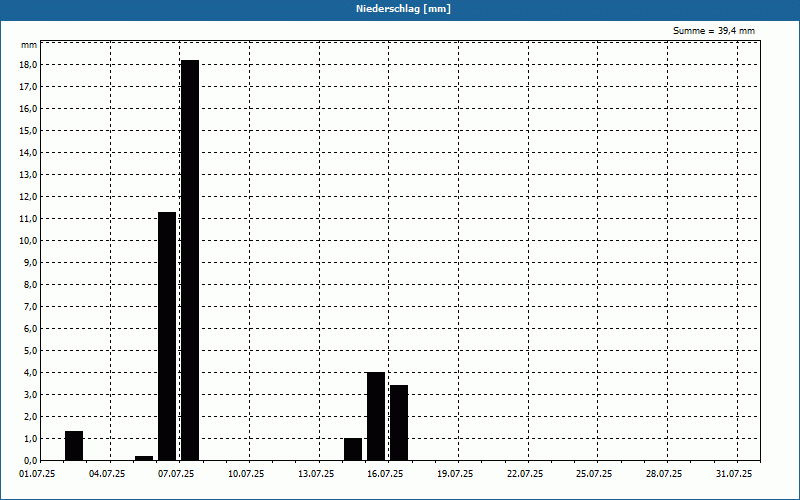The height and width of the screenshot is (500, 800).
Task: Select the y-axis value 12,0
Action: pyautogui.click(x=28, y=196)
